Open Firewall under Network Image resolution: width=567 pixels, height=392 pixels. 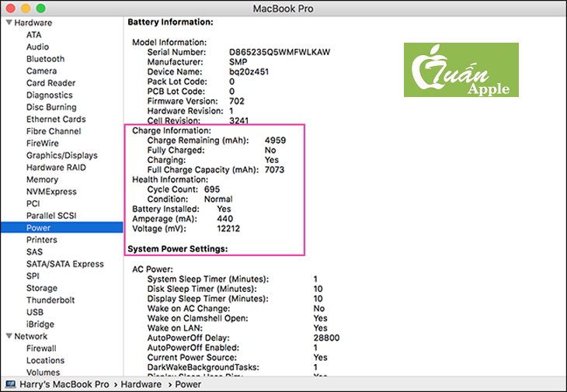coord(43,349)
